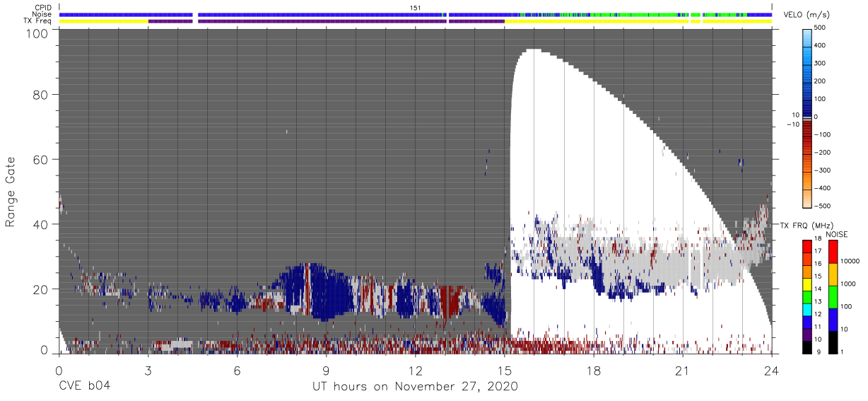Click the 9 tick on TX frequency scale

click(x=819, y=351)
